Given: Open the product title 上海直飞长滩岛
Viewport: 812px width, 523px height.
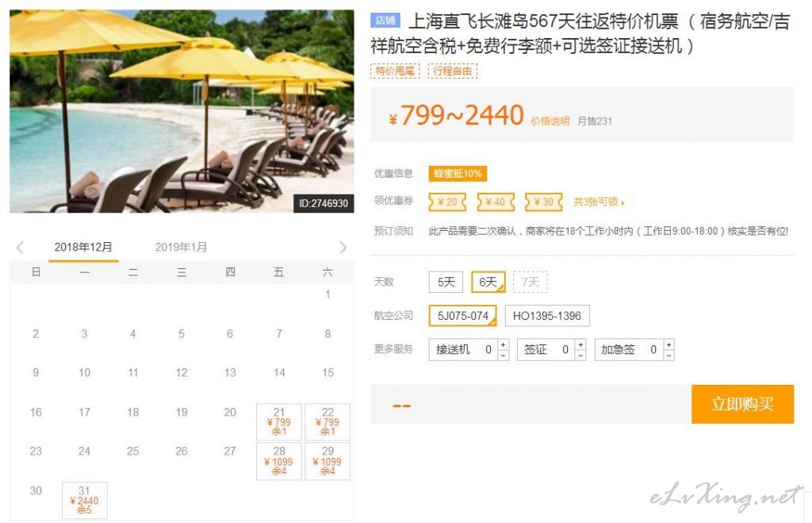Looking at the screenshot, I should click(580, 33).
